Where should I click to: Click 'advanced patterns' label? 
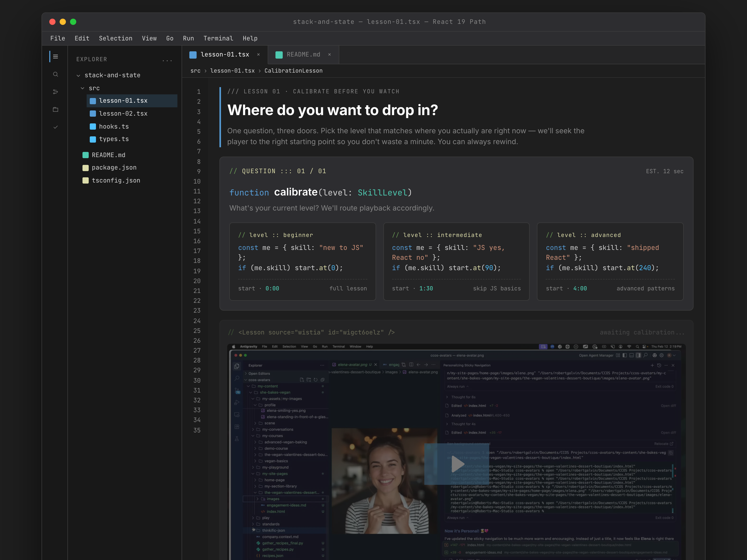pyautogui.click(x=645, y=289)
